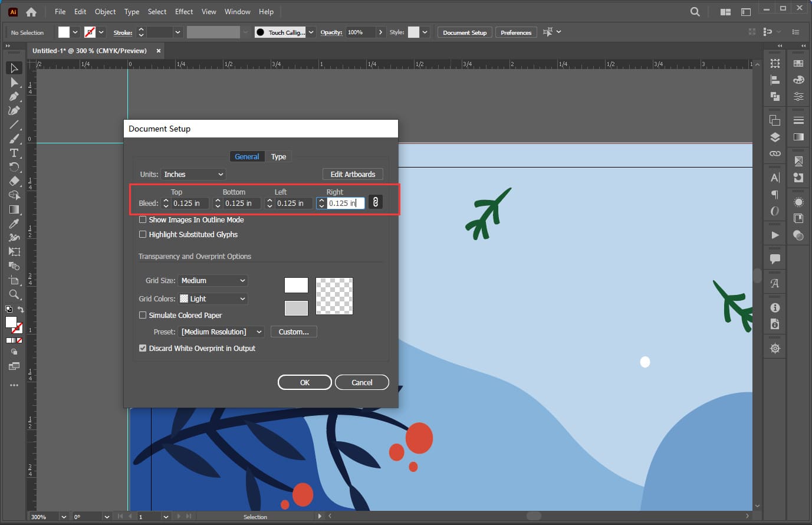The height and width of the screenshot is (525, 812).
Task: Open the stroke weight dropdown arrow
Action: (x=177, y=32)
